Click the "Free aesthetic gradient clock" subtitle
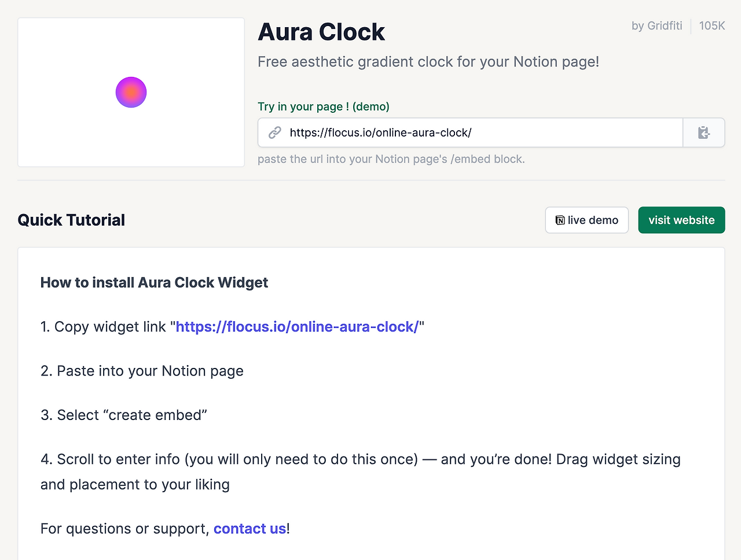Image resolution: width=741 pixels, height=560 pixels. point(428,62)
